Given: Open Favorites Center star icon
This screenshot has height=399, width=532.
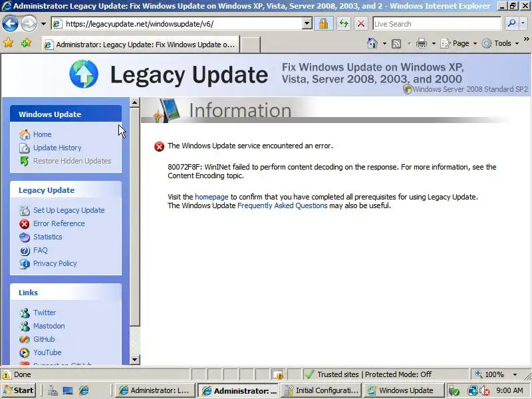Looking at the screenshot, I should (8, 43).
